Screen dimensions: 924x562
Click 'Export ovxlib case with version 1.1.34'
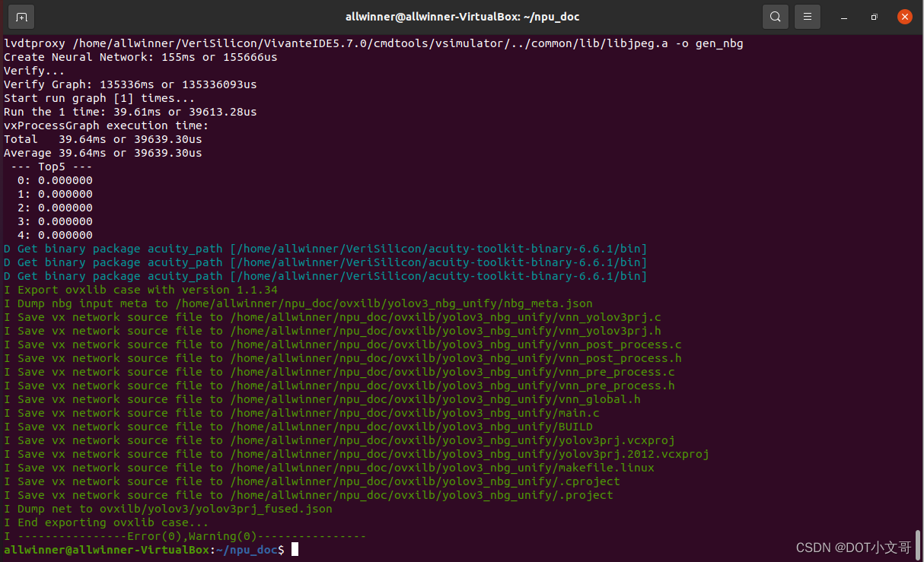(141, 290)
